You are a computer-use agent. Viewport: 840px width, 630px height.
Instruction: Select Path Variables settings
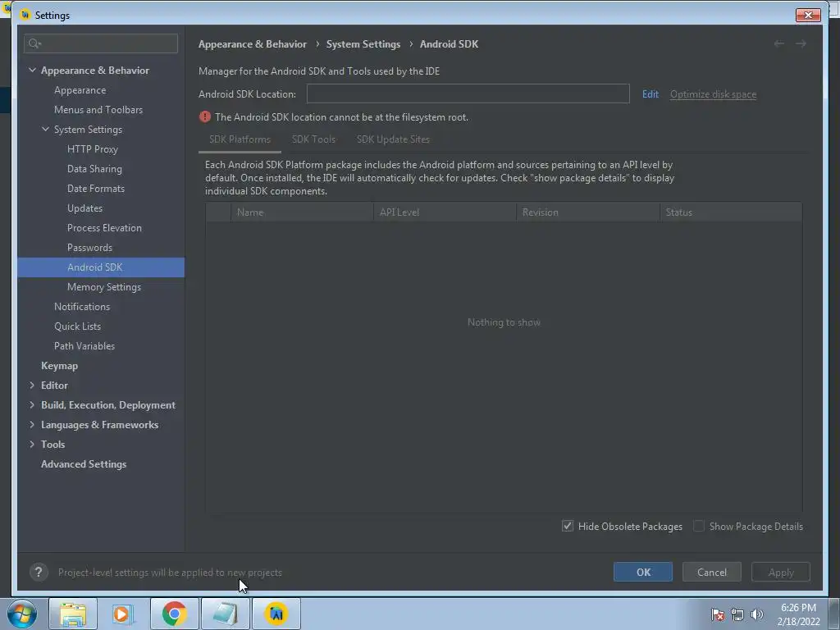84,346
